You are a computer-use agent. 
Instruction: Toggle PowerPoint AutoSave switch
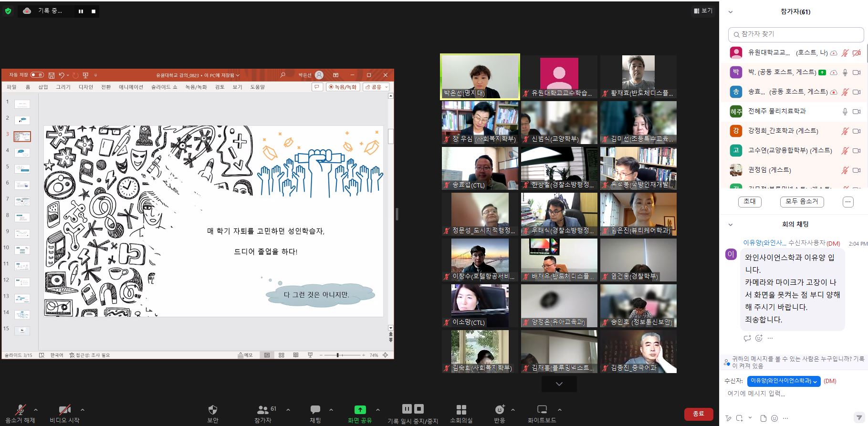tap(37, 75)
